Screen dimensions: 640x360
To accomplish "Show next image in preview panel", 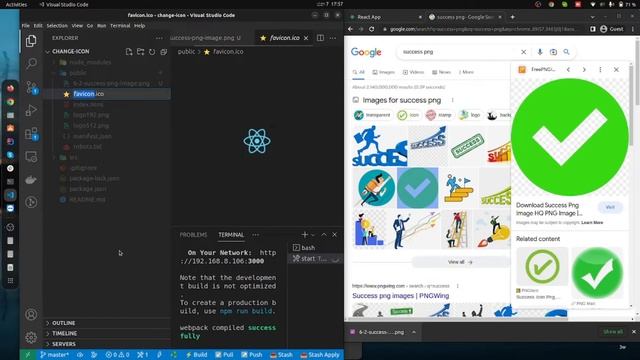I will coord(584,70).
